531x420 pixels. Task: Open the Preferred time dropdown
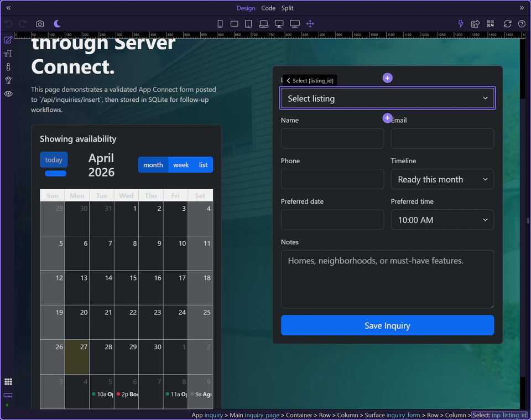(x=442, y=220)
